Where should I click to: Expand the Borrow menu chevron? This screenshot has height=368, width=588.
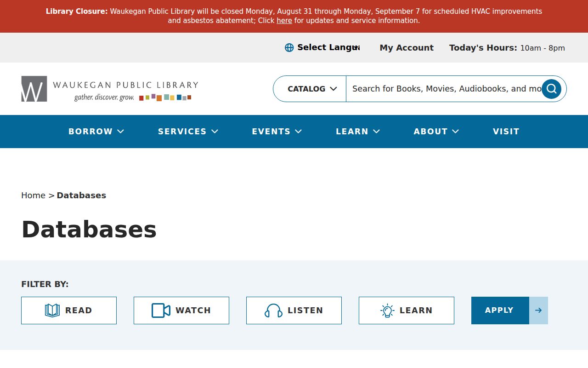tap(121, 132)
